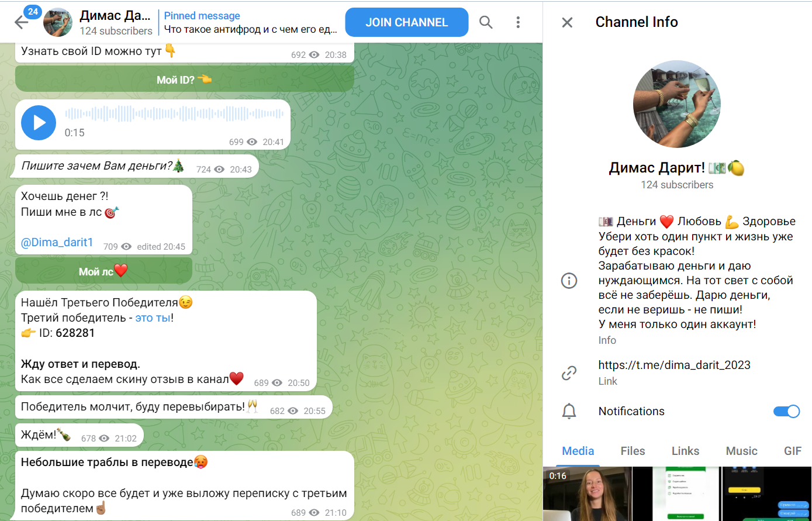
Task: Open search in channel
Action: pyautogui.click(x=486, y=22)
